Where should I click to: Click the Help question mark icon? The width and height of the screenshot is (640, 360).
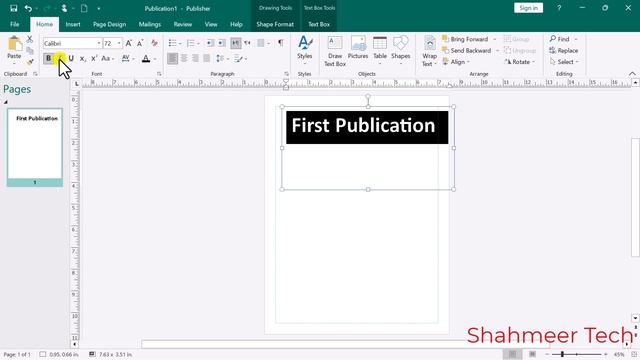click(559, 8)
